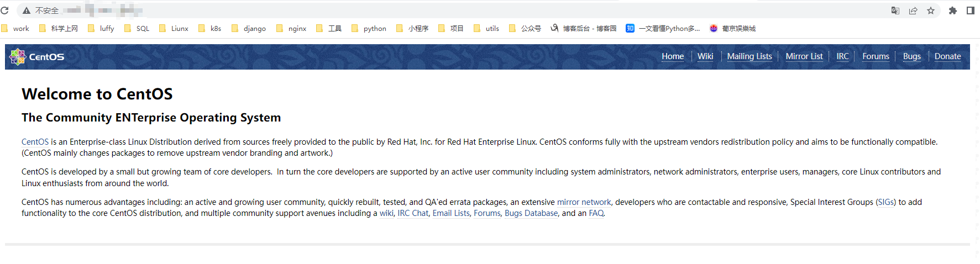
Task: Click The Community ENTerprise Operating System subheading
Action: [x=151, y=118]
